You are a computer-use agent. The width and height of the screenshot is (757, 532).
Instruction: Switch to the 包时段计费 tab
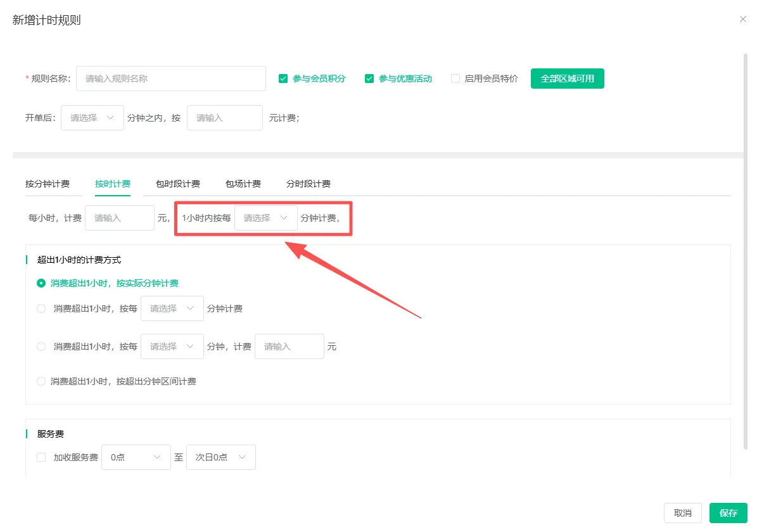pyautogui.click(x=178, y=184)
